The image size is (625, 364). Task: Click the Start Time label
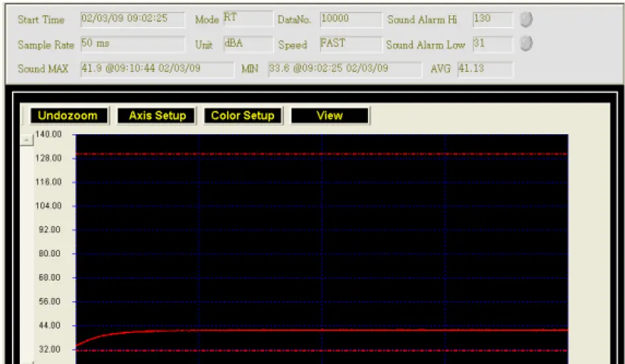41,20
